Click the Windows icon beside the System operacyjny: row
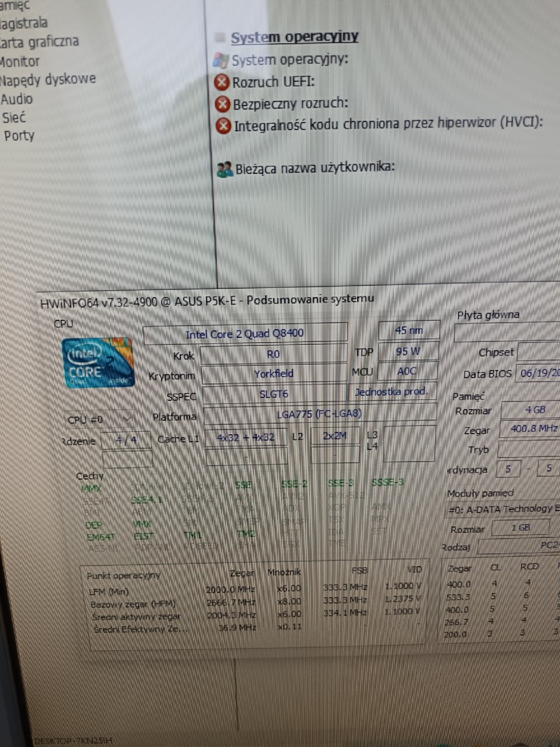The height and width of the screenshot is (747, 560). (221, 60)
